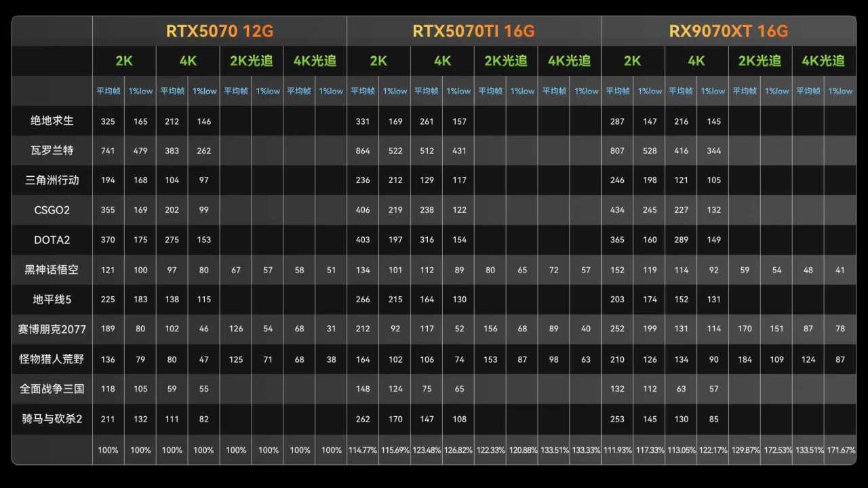Click the 地平线5 row label
Screen dimensions: 868x488
pos(52,300)
